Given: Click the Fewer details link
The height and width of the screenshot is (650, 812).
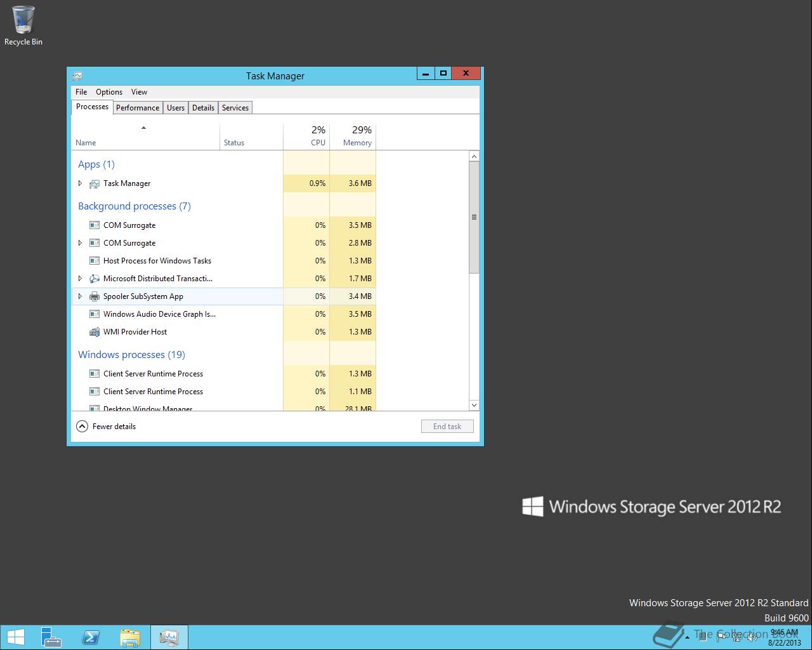Looking at the screenshot, I should click(x=114, y=427).
